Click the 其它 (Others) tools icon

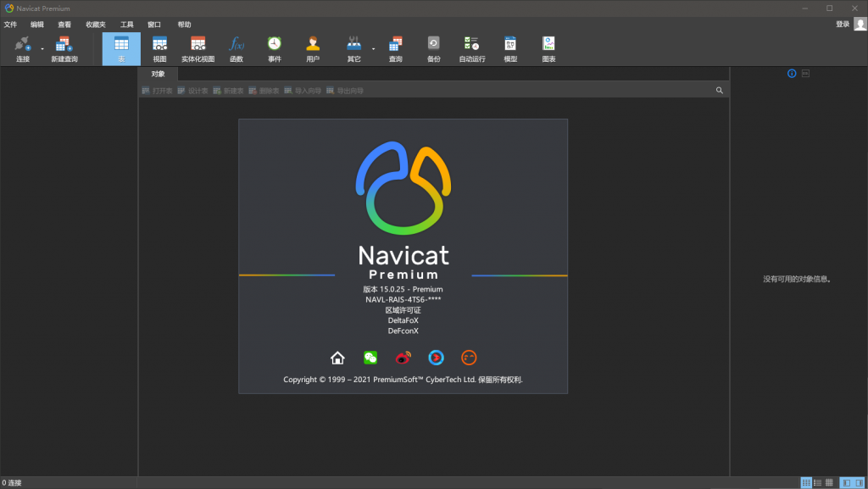click(353, 48)
